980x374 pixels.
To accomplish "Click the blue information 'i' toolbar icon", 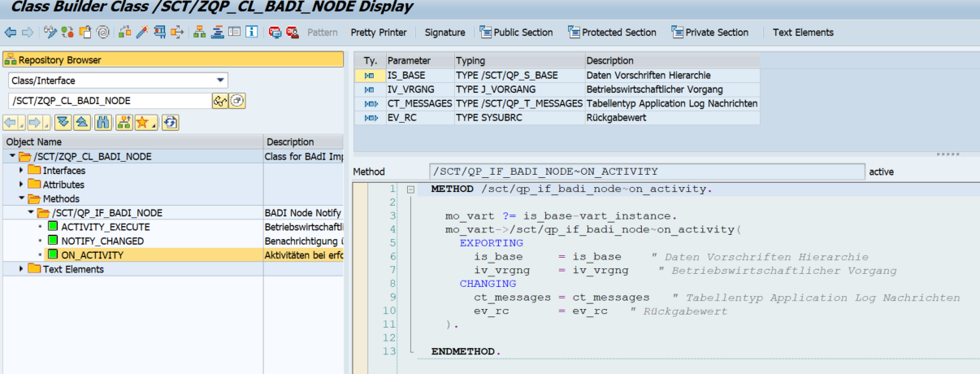I will coord(252,33).
